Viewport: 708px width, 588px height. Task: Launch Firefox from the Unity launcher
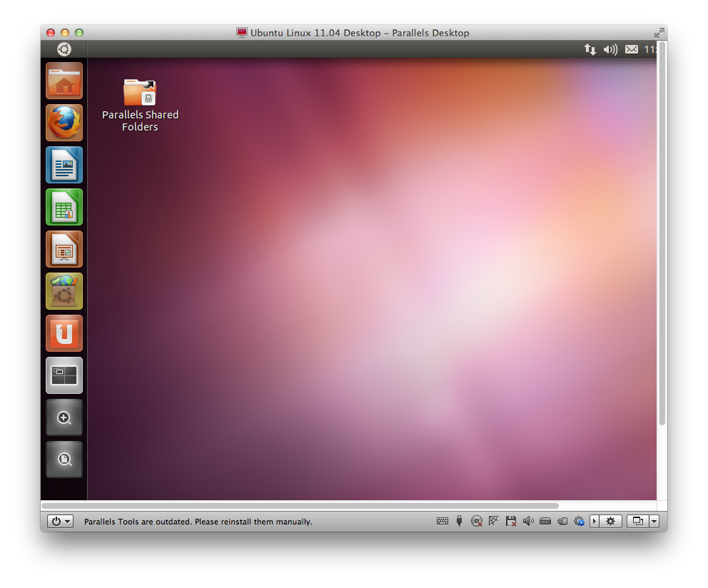64,123
